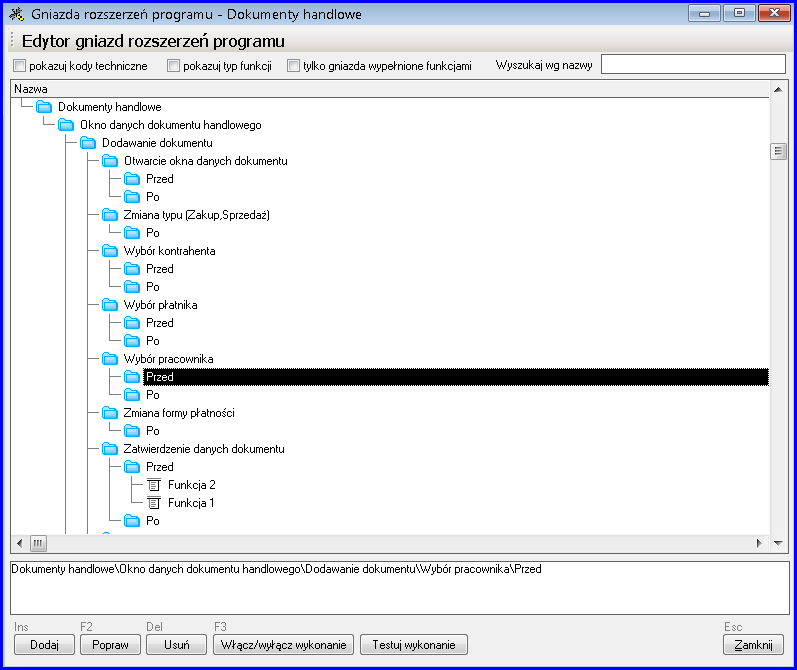Image resolution: width=797 pixels, height=670 pixels.
Task: Select Otwarcie okna danych dokumentu node
Action: 206,161
